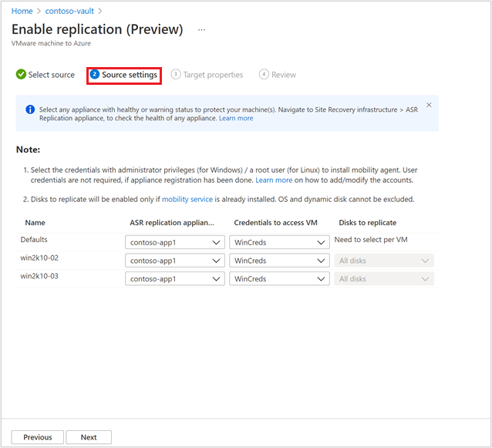The width and height of the screenshot is (492, 448).
Task: Open contoso-vault breadcrumb link
Action: click(x=69, y=11)
